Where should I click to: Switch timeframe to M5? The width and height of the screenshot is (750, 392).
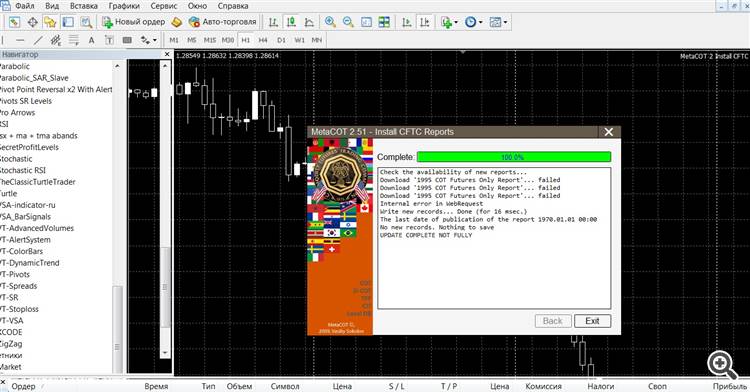pos(191,40)
